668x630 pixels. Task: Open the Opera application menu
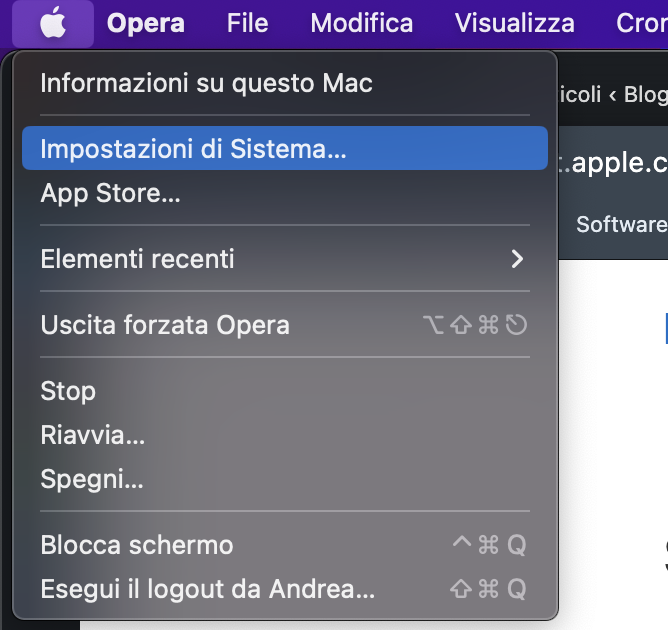[x=146, y=23]
